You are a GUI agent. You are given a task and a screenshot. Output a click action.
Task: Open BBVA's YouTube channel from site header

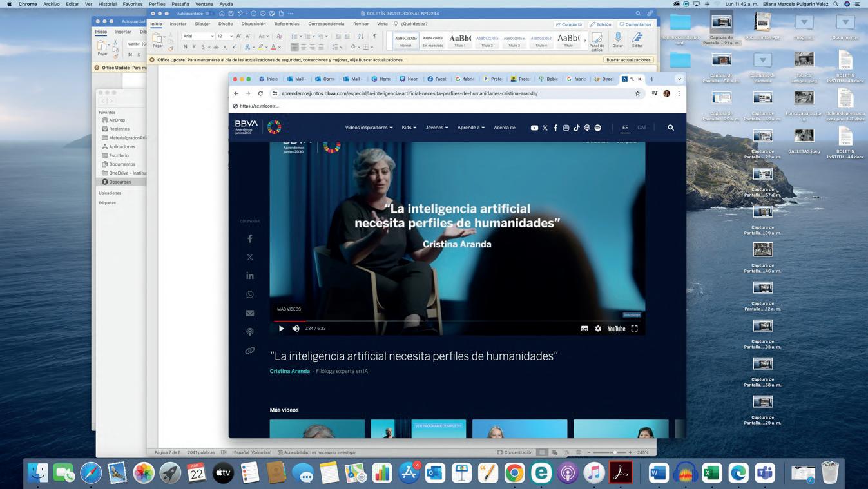[x=534, y=128]
